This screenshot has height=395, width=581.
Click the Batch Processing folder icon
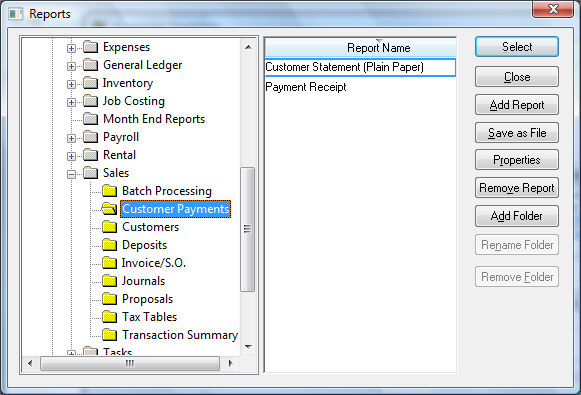(x=109, y=191)
